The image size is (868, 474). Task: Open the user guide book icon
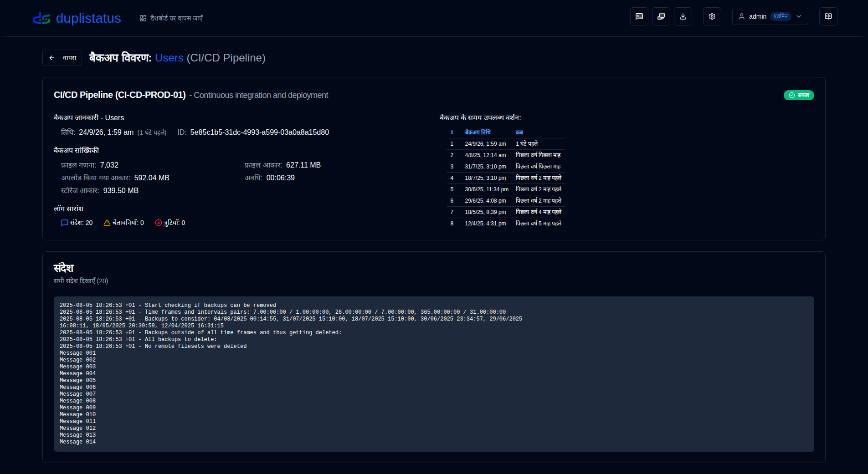pyautogui.click(x=828, y=16)
